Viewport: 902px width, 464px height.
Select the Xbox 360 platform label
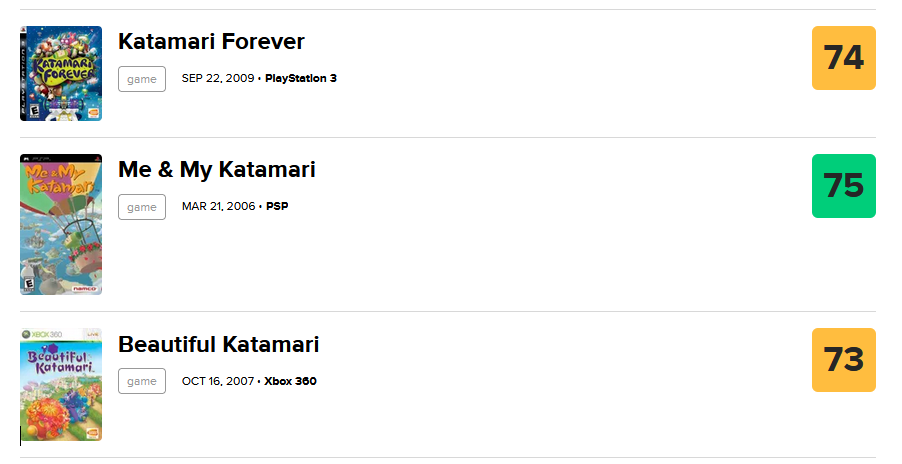tap(291, 381)
